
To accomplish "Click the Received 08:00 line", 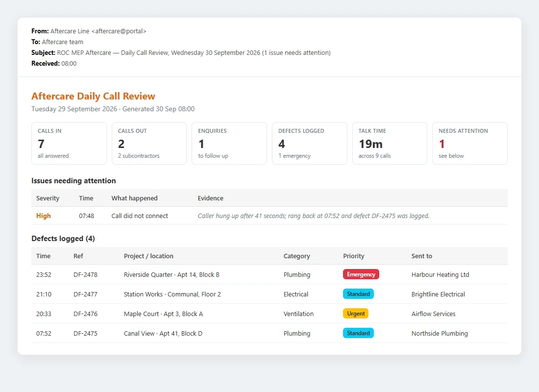I will tap(54, 63).
